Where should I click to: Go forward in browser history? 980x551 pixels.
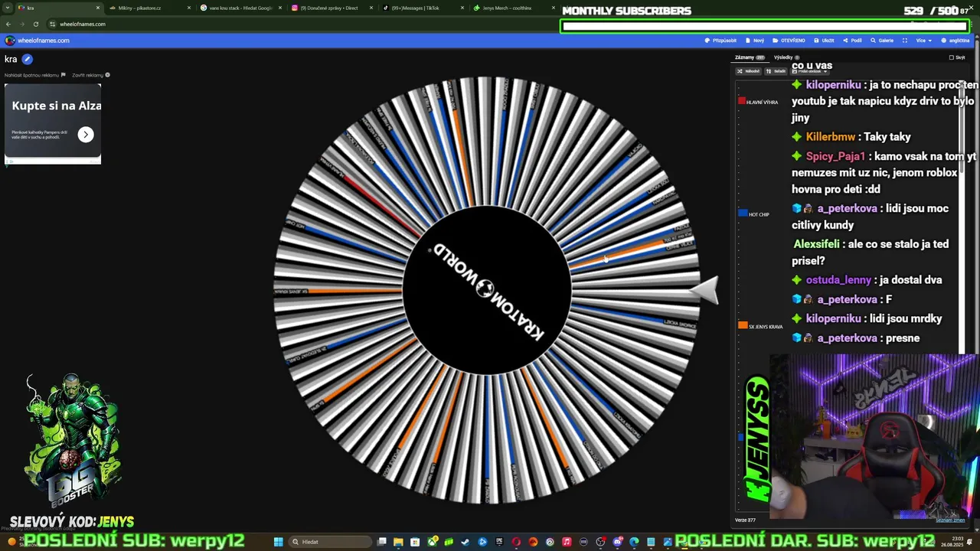(21, 24)
